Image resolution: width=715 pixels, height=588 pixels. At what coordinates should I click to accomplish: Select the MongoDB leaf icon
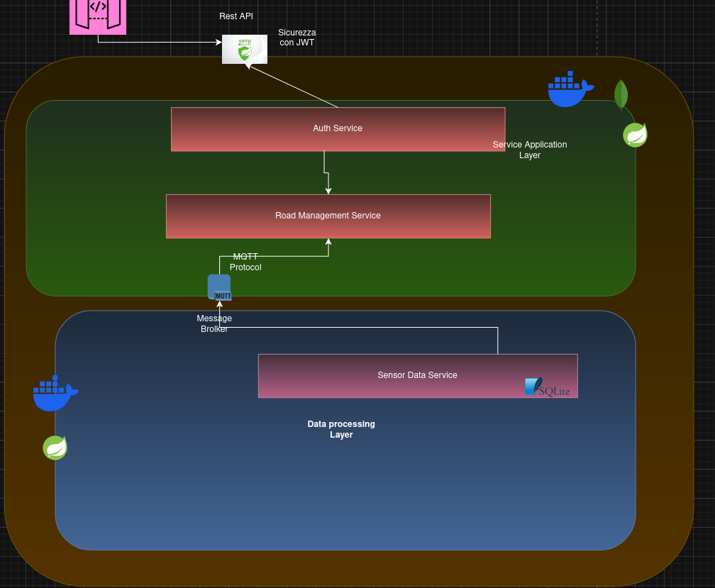(x=621, y=95)
